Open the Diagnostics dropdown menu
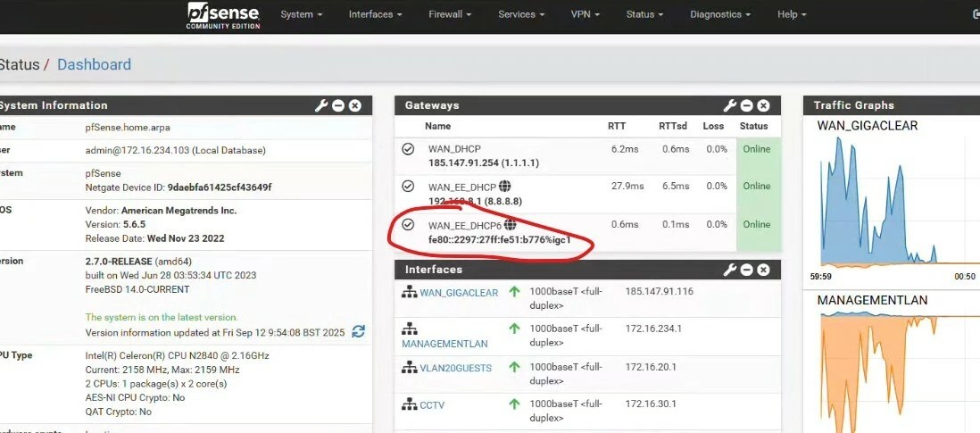This screenshot has height=433, width=980. [720, 14]
